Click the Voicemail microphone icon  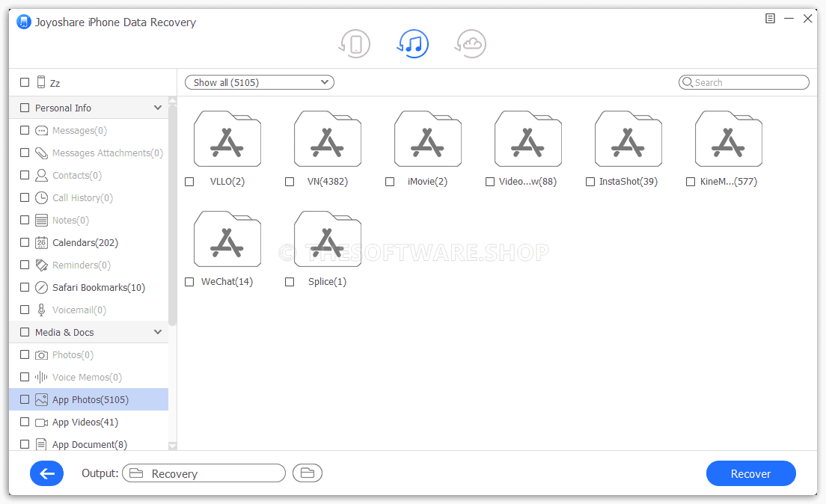[x=41, y=310]
